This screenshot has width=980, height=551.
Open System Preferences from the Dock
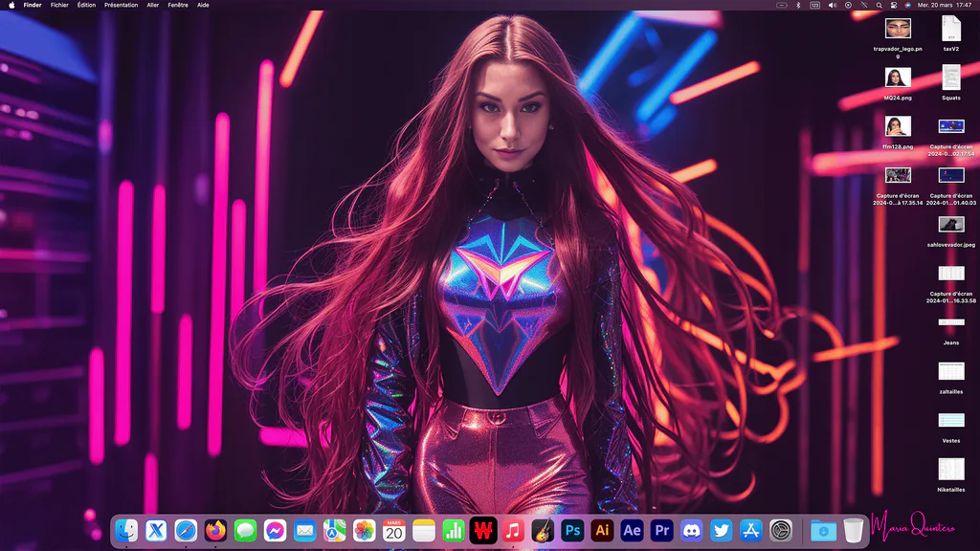[781, 530]
